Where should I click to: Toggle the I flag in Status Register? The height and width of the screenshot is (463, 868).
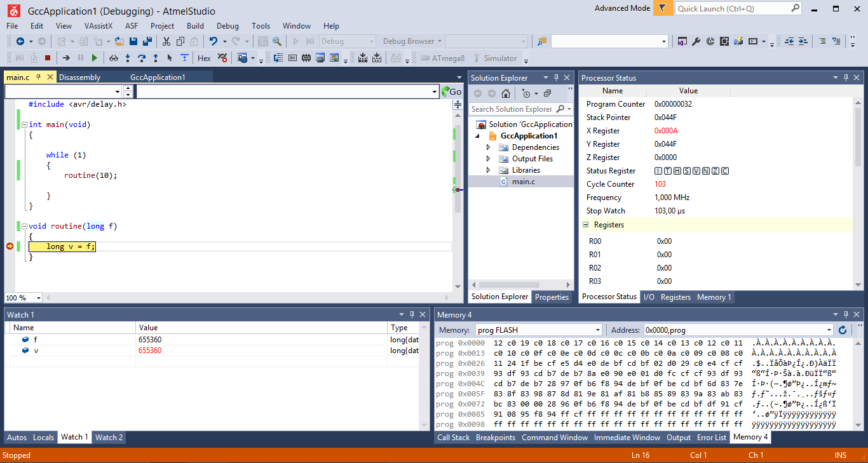[x=658, y=171]
